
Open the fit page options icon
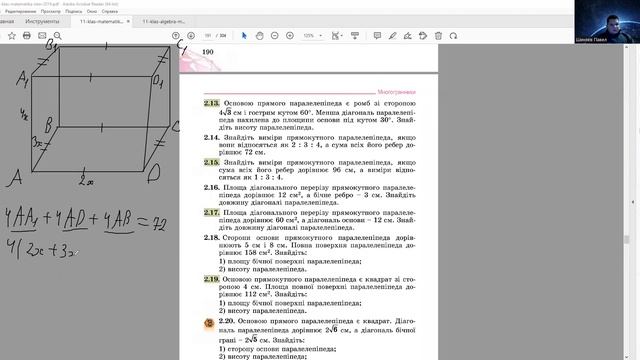pyautogui.click(x=336, y=36)
